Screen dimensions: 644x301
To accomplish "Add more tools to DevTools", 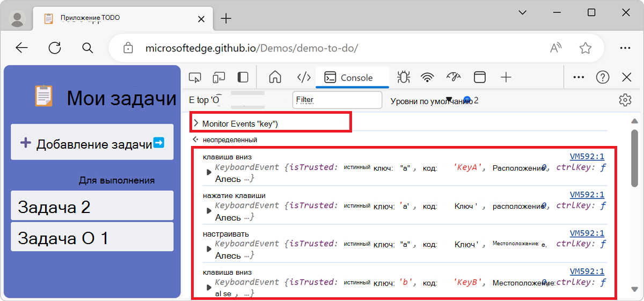I will click(x=506, y=77).
